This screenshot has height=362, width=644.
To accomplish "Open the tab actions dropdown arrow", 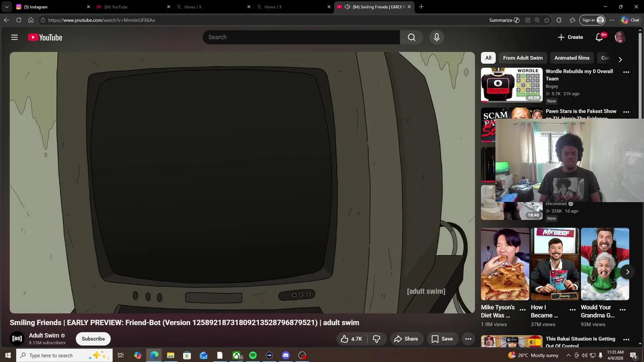I will [x=7, y=7].
